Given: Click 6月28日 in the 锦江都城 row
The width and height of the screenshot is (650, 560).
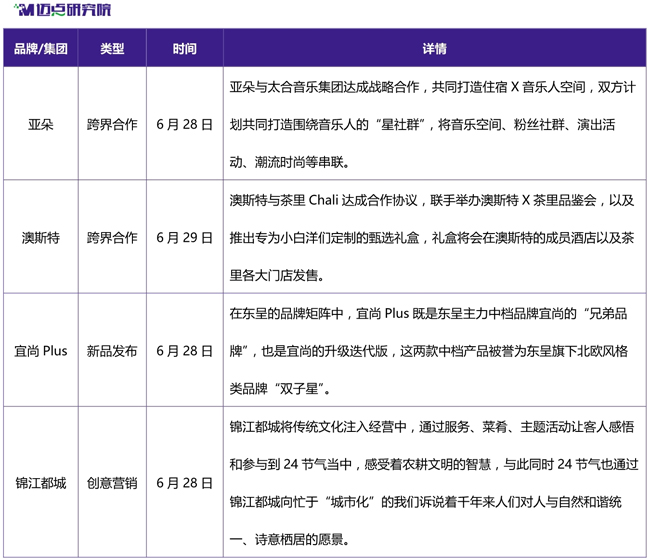Looking at the screenshot, I should point(184,483).
